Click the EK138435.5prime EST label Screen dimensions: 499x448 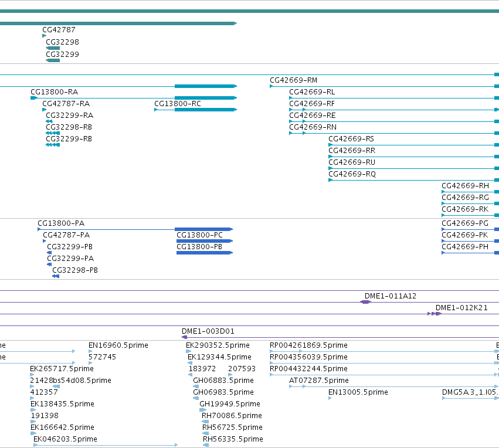coord(62,404)
